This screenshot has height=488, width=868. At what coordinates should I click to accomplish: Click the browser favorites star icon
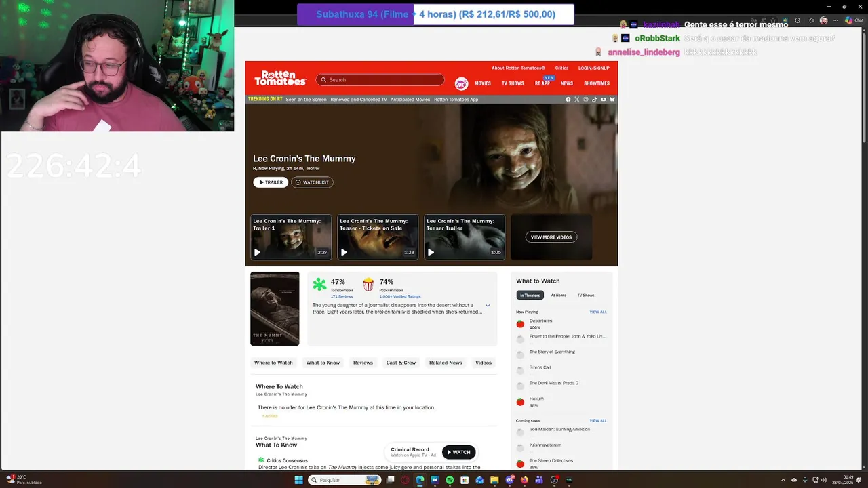[x=810, y=20]
